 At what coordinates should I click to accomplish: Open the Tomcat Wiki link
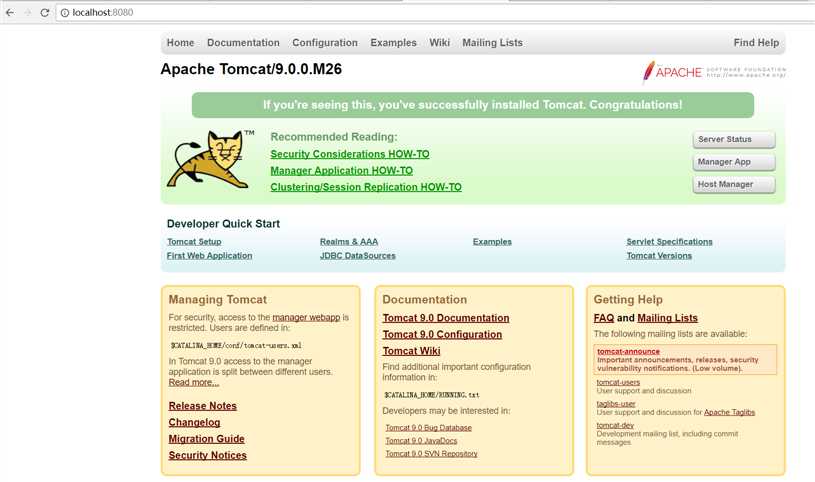tap(412, 351)
